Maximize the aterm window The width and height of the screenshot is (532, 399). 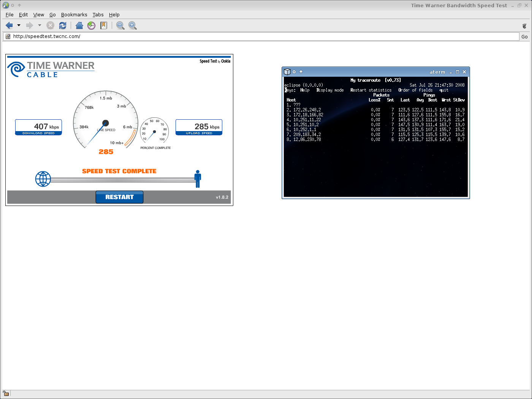click(458, 72)
